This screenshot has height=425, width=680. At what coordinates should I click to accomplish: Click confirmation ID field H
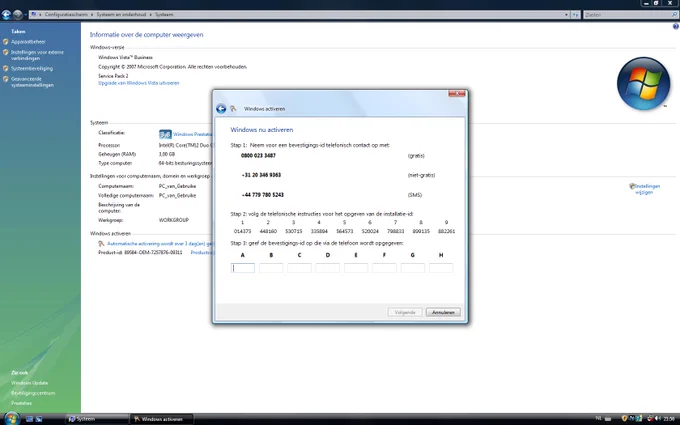pyautogui.click(x=441, y=268)
